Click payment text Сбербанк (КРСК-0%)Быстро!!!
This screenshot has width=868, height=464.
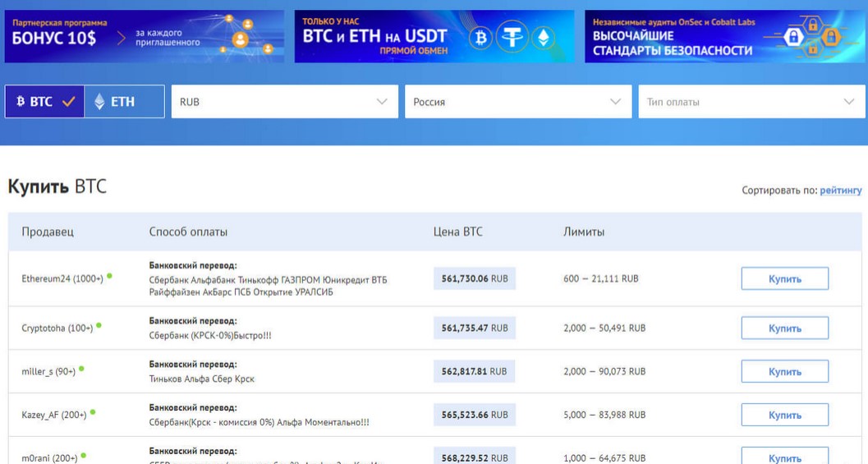(x=210, y=335)
